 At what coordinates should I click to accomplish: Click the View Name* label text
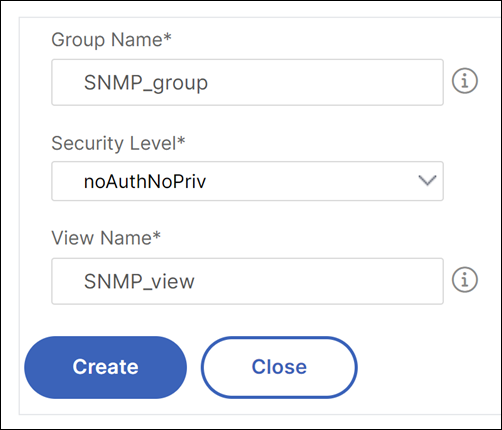pos(106,238)
